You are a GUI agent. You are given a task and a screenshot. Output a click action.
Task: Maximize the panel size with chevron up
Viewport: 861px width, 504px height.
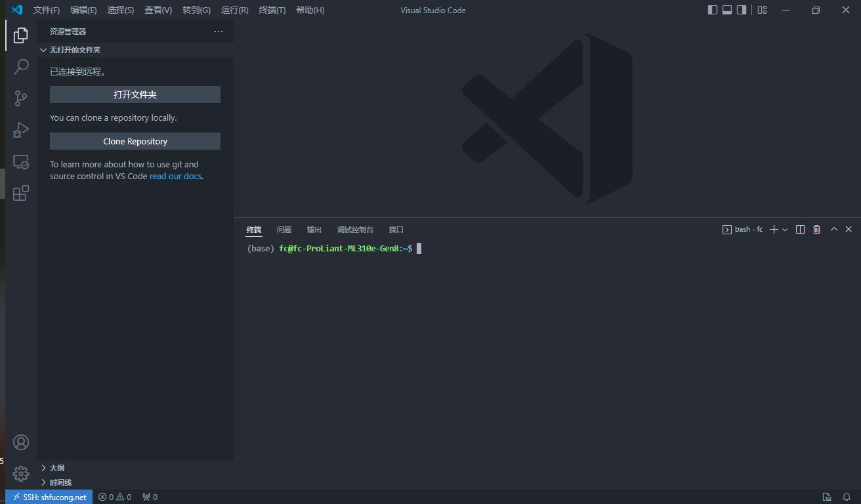(x=834, y=229)
